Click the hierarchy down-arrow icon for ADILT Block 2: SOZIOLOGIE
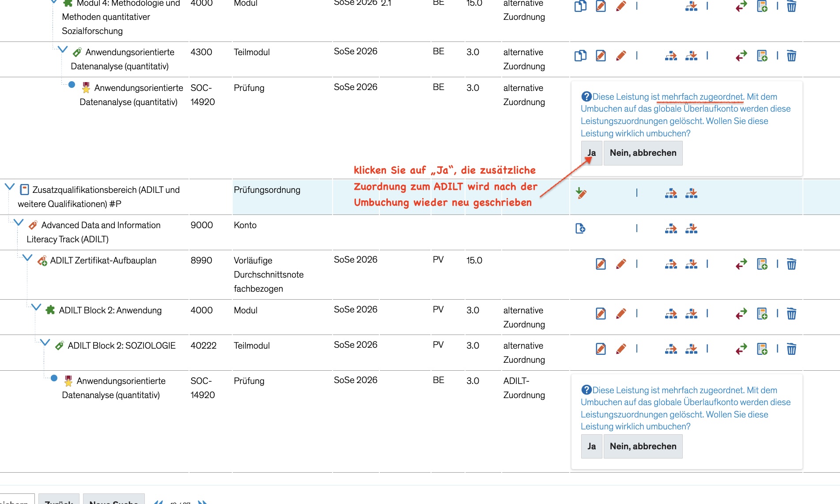 pyautogui.click(x=691, y=349)
